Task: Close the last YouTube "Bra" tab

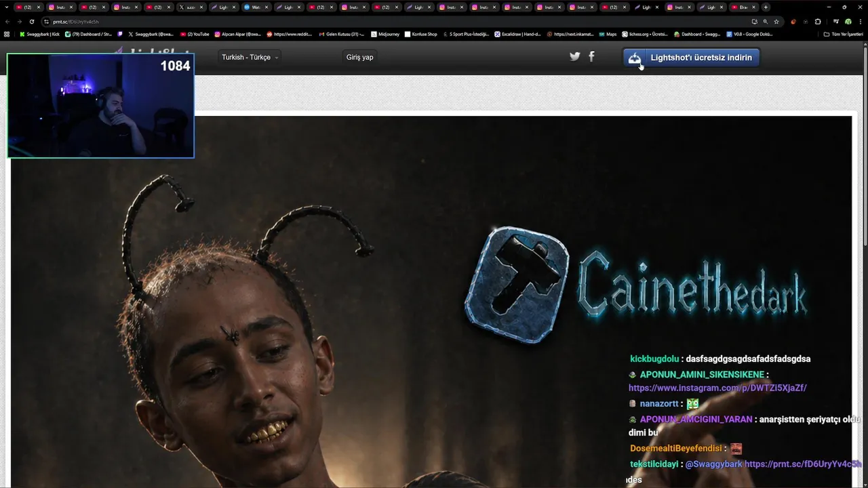Action: (753, 7)
